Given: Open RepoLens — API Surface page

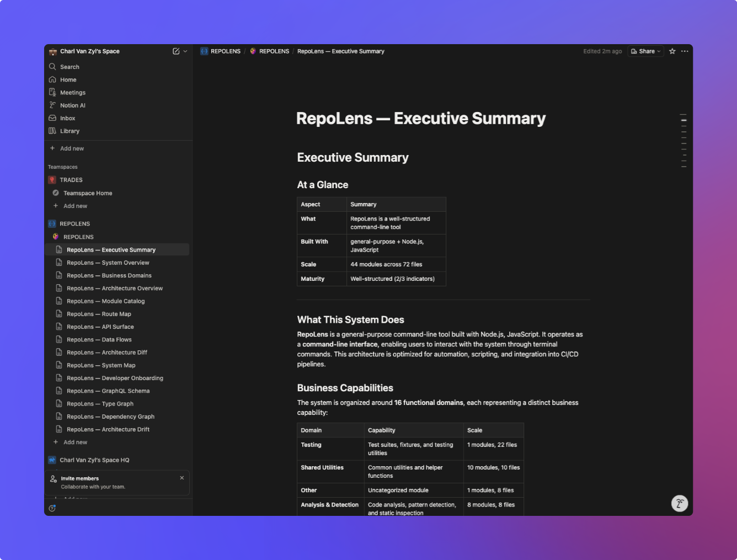Looking at the screenshot, I should point(118,327).
